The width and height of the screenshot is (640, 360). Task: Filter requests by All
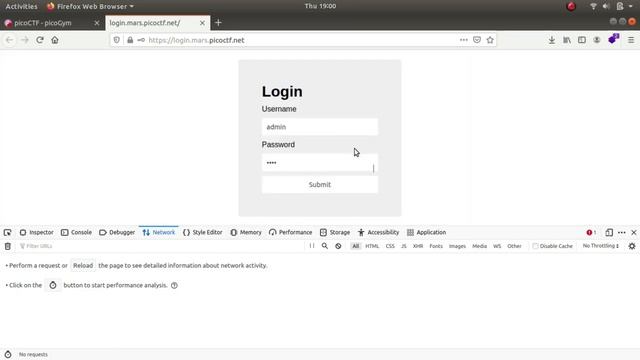(356, 246)
